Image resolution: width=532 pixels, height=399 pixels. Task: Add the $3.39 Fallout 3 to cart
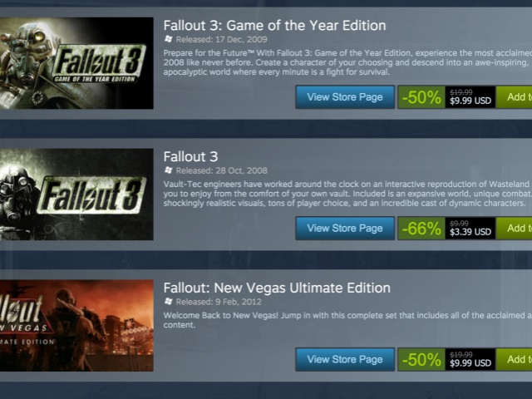[x=515, y=229]
